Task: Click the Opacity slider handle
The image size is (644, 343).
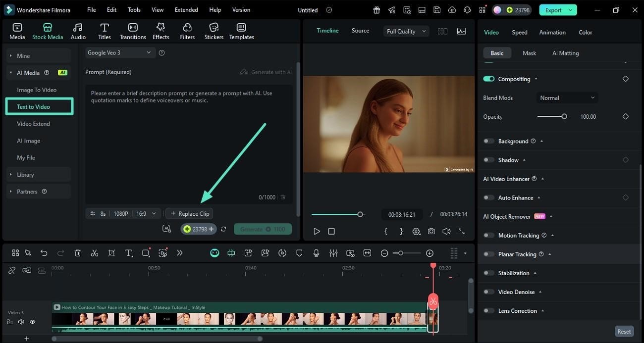Action: (564, 117)
